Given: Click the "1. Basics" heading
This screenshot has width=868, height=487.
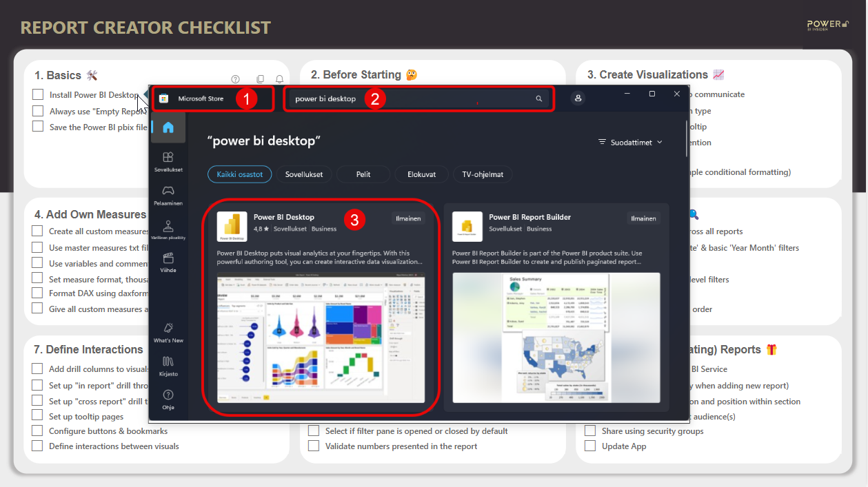Looking at the screenshot, I should (59, 75).
